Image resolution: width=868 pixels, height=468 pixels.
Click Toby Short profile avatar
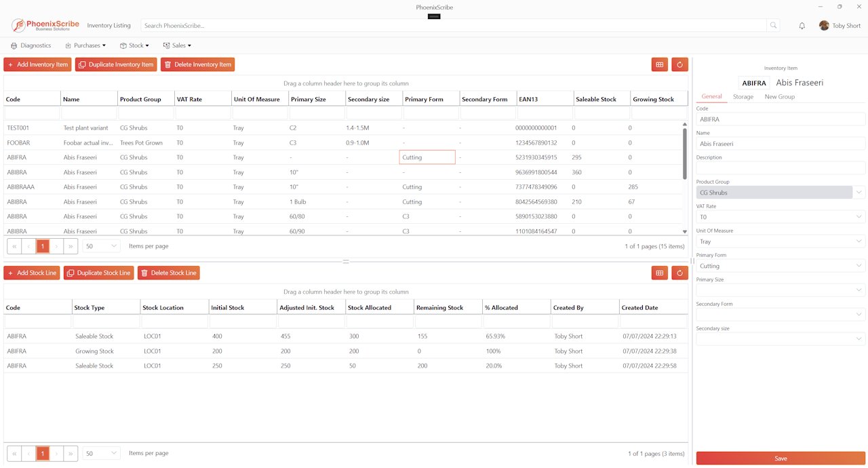point(824,26)
